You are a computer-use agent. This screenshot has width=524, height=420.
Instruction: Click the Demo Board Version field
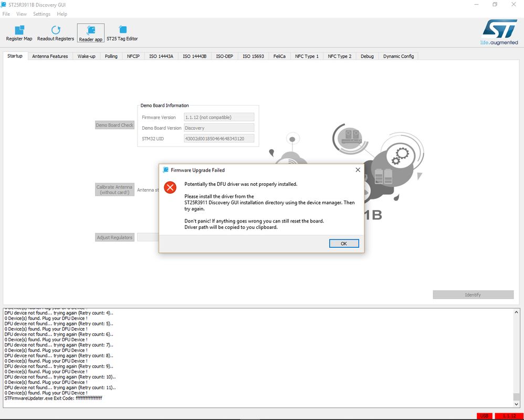click(x=219, y=128)
